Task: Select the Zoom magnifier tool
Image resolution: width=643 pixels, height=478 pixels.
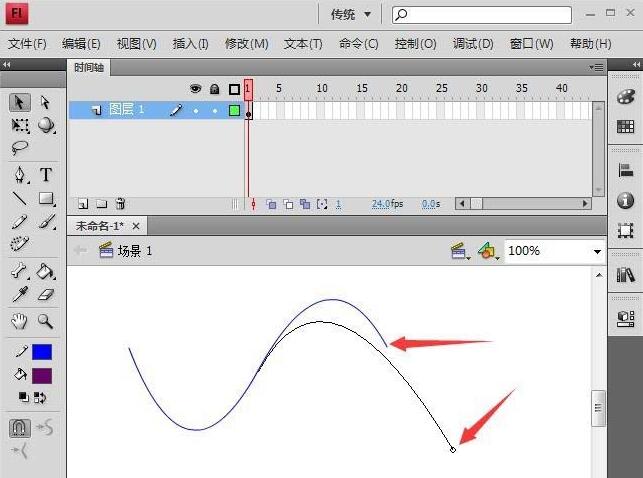Action: (x=46, y=321)
